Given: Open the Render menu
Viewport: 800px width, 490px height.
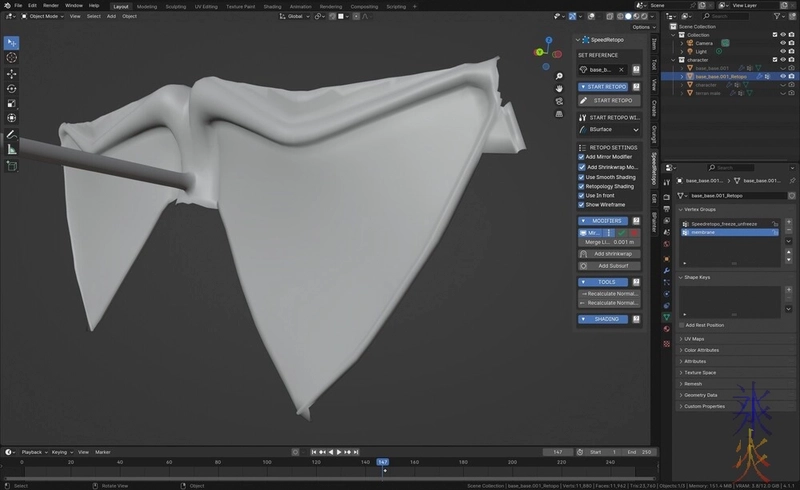Looking at the screenshot, I should (50, 6).
